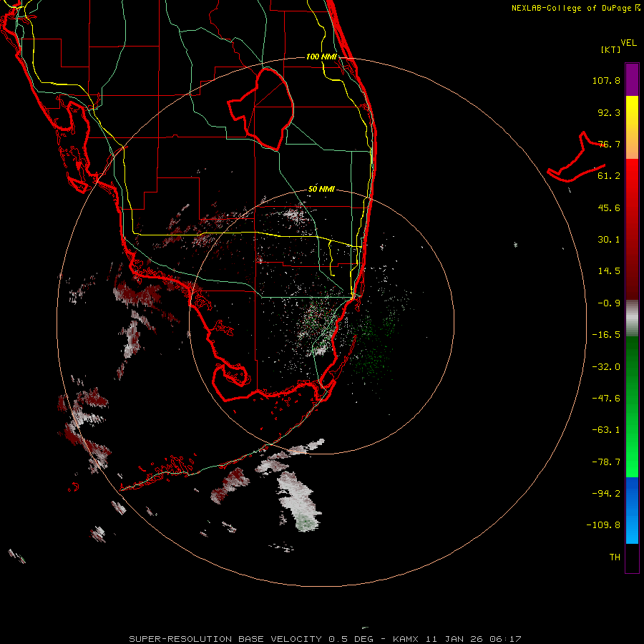Select the -47.6 velocity scale value
Image resolution: width=644 pixels, height=644 pixels.
point(606,399)
